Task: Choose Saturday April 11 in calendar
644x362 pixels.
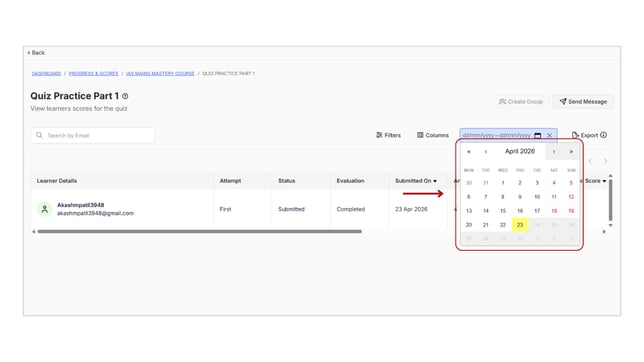Action: [x=554, y=197]
